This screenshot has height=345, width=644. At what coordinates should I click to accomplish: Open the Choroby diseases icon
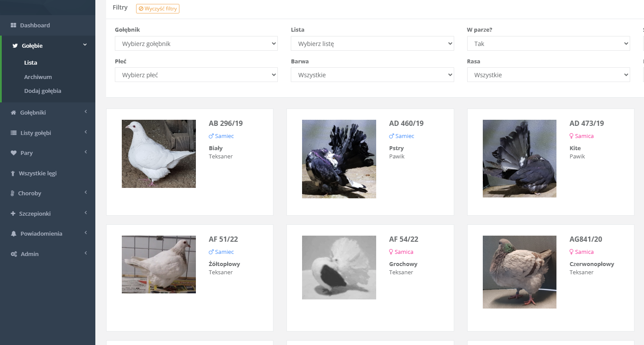point(13,193)
